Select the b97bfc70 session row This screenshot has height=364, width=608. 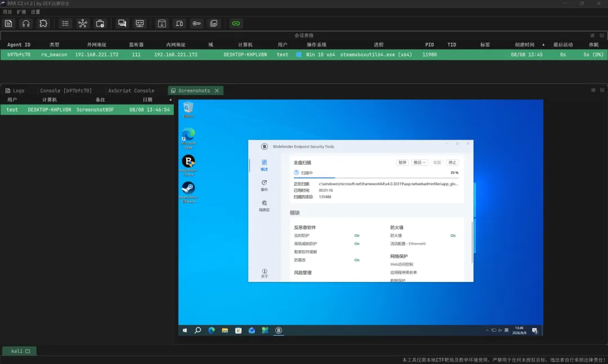pyautogui.click(x=303, y=55)
